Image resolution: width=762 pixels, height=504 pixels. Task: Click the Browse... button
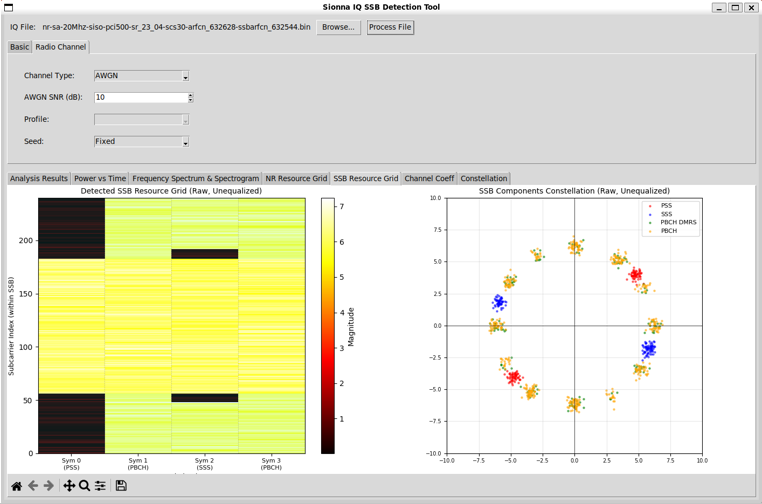pos(338,27)
